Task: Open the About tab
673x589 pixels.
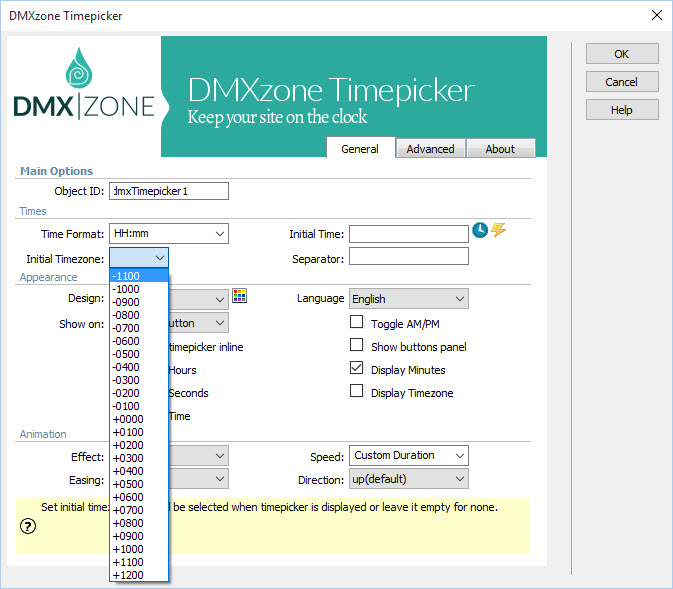Action: tap(500, 149)
